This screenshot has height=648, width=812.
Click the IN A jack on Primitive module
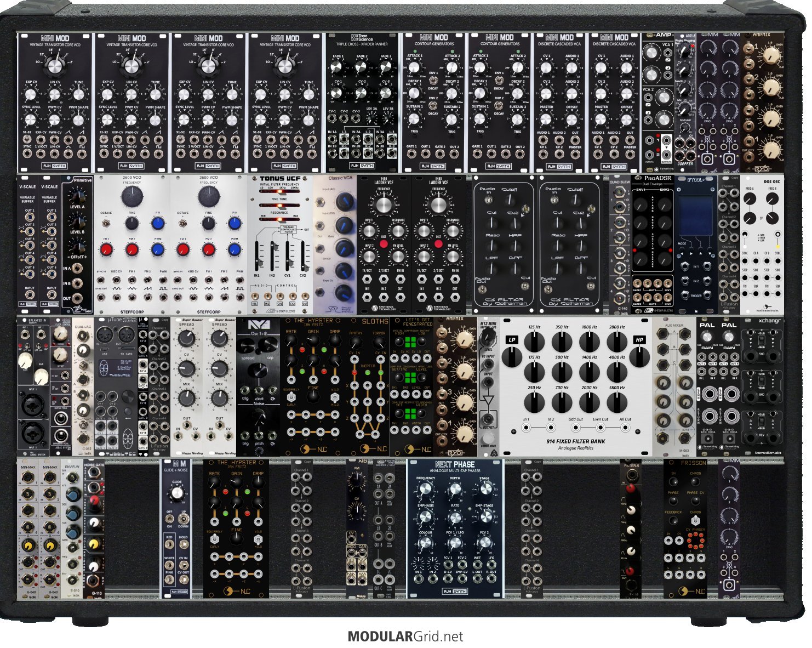click(78, 269)
